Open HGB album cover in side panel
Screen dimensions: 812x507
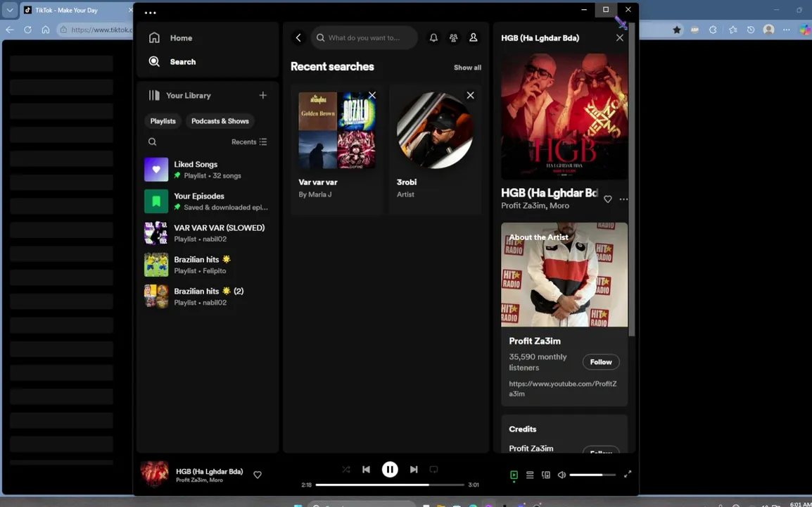coord(564,115)
